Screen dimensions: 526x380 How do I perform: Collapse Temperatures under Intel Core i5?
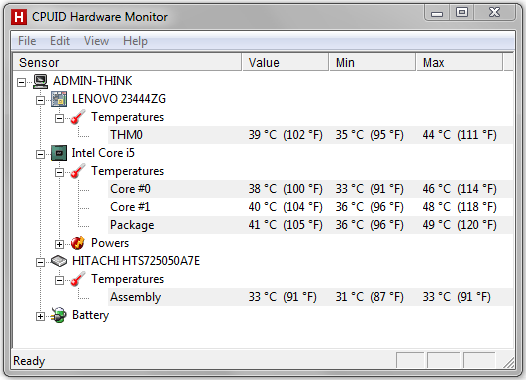pyautogui.click(x=59, y=172)
